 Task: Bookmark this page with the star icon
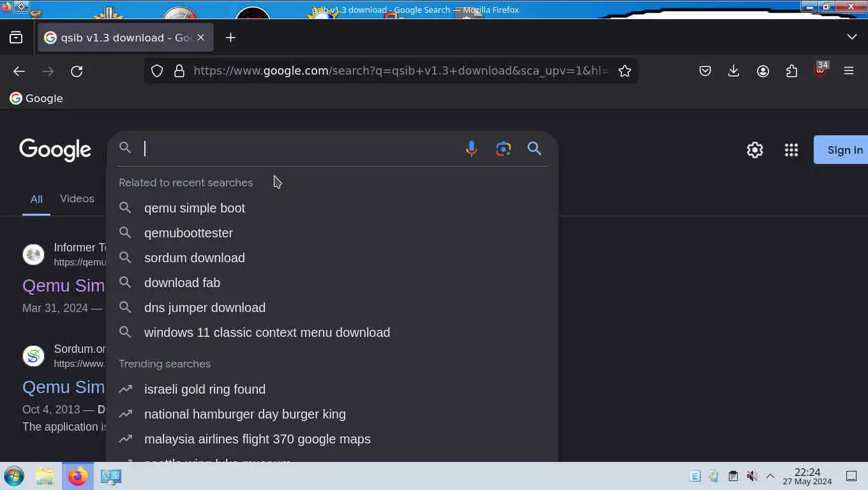(625, 71)
